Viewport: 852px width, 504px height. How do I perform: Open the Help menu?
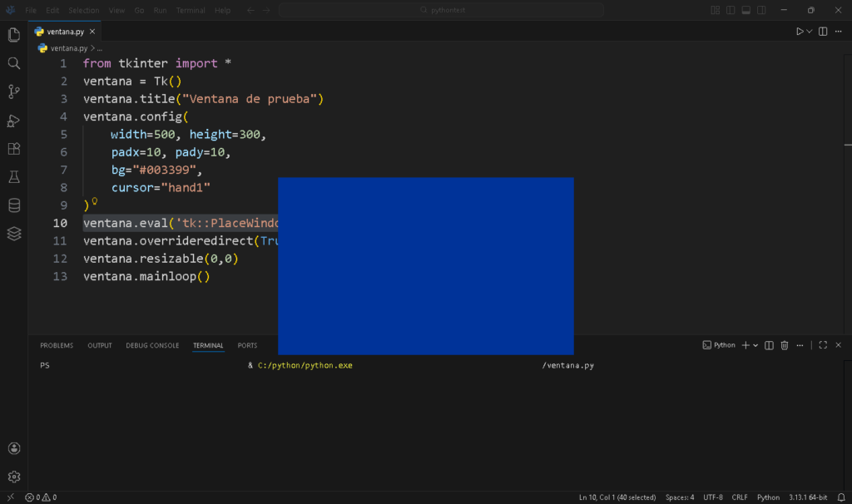pos(222,10)
